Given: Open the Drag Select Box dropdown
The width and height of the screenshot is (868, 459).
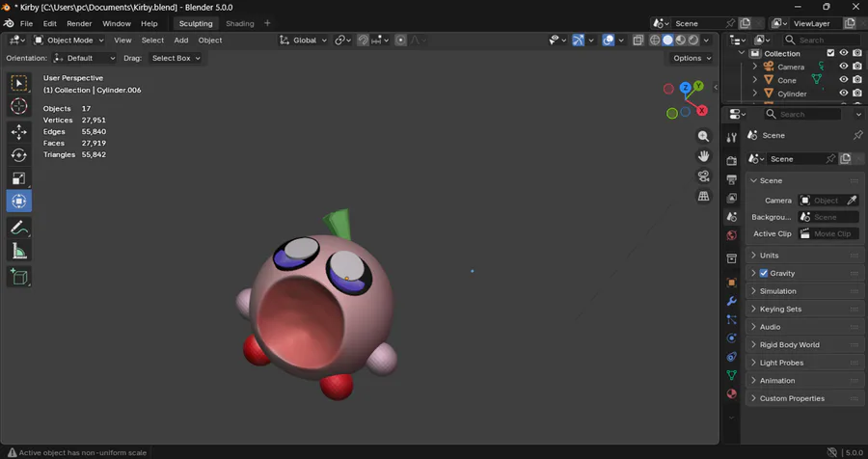Looking at the screenshot, I should (x=176, y=58).
